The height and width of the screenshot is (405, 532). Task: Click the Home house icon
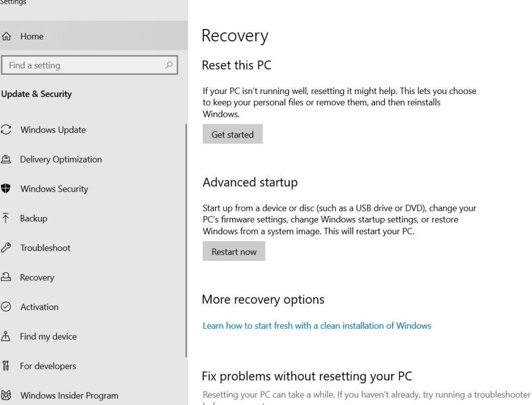click(x=7, y=36)
